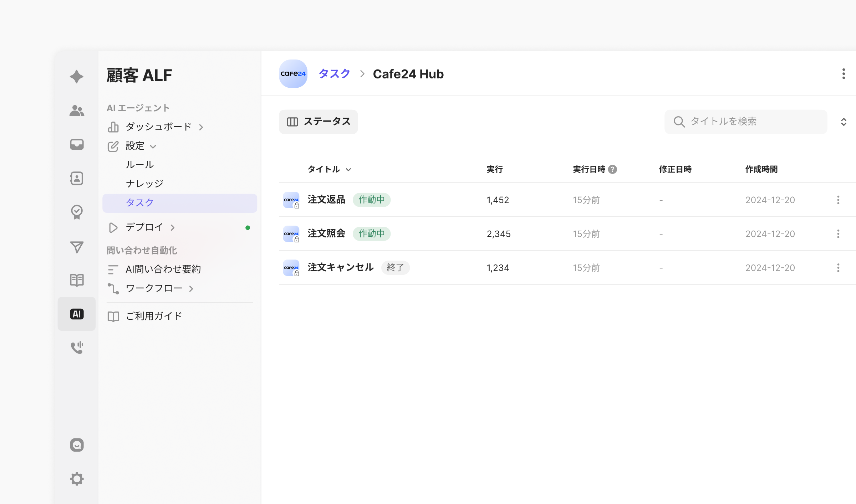Select the ナレッジ menu item

tap(144, 184)
